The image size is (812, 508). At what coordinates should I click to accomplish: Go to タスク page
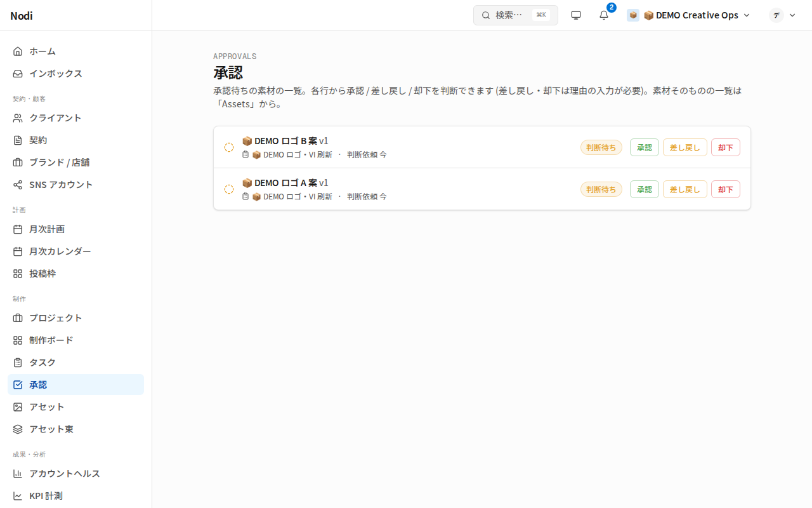tap(75, 363)
